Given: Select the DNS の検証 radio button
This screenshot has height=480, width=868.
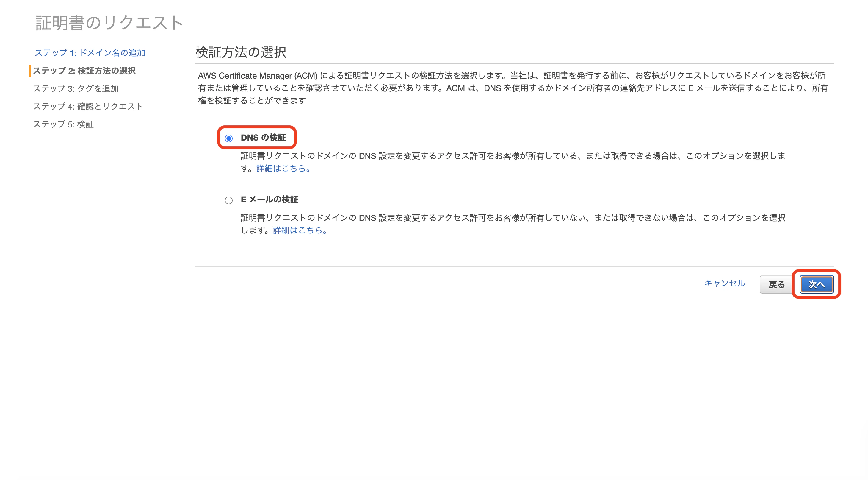Looking at the screenshot, I should point(229,138).
